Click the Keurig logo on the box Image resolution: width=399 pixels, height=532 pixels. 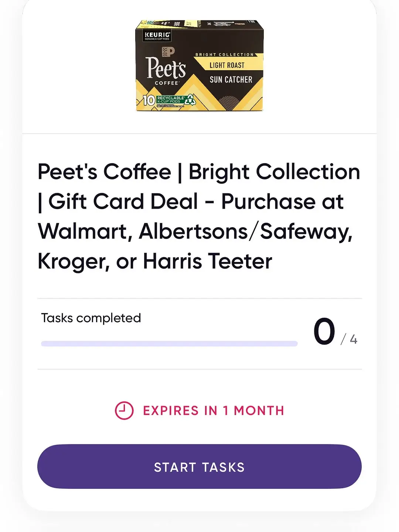coord(157,35)
